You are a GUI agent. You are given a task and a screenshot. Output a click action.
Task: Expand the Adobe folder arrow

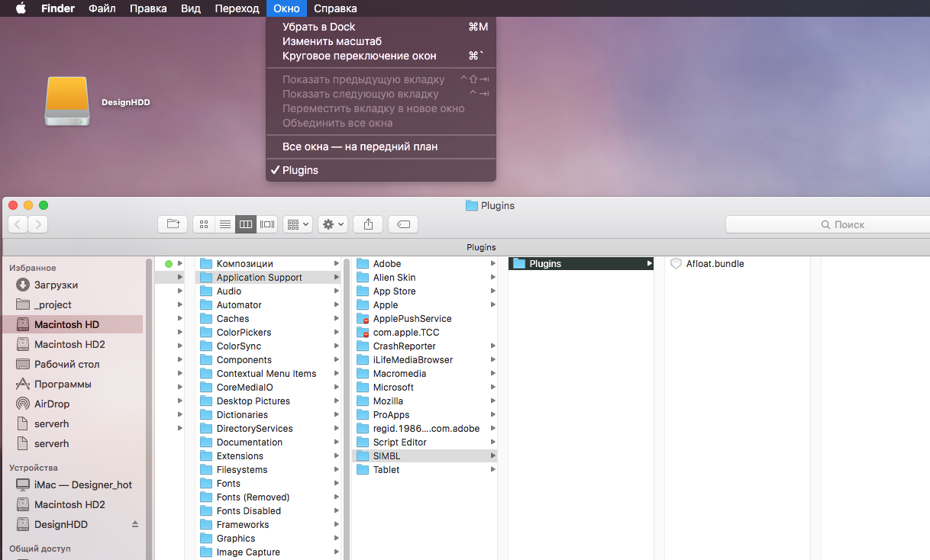(493, 263)
